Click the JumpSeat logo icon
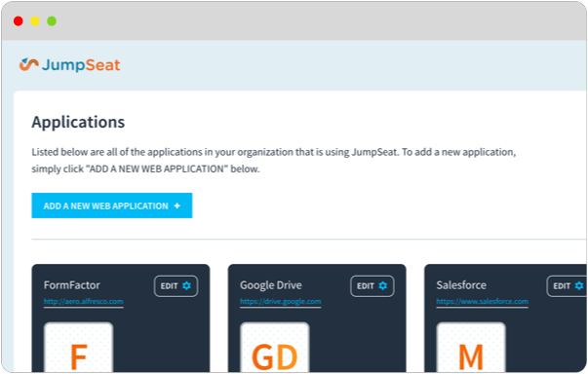588x374 pixels. 29,64
